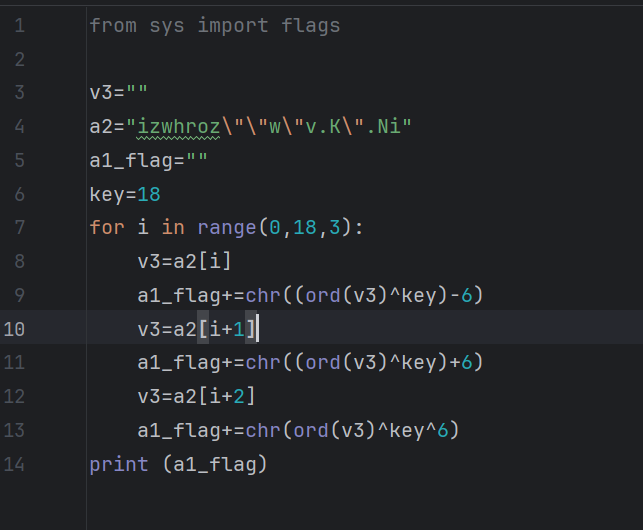This screenshot has width=643, height=530.
Task: Click the chr(ord(v3)^key^6) expression
Action: (352, 431)
